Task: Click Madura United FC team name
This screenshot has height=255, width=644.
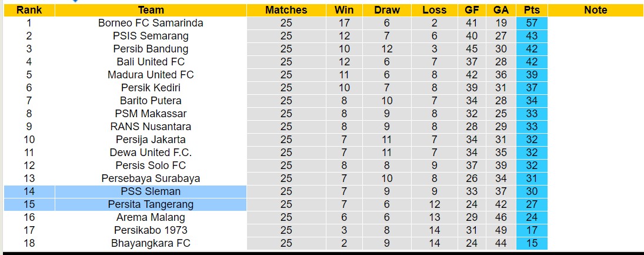Action: click(x=151, y=75)
